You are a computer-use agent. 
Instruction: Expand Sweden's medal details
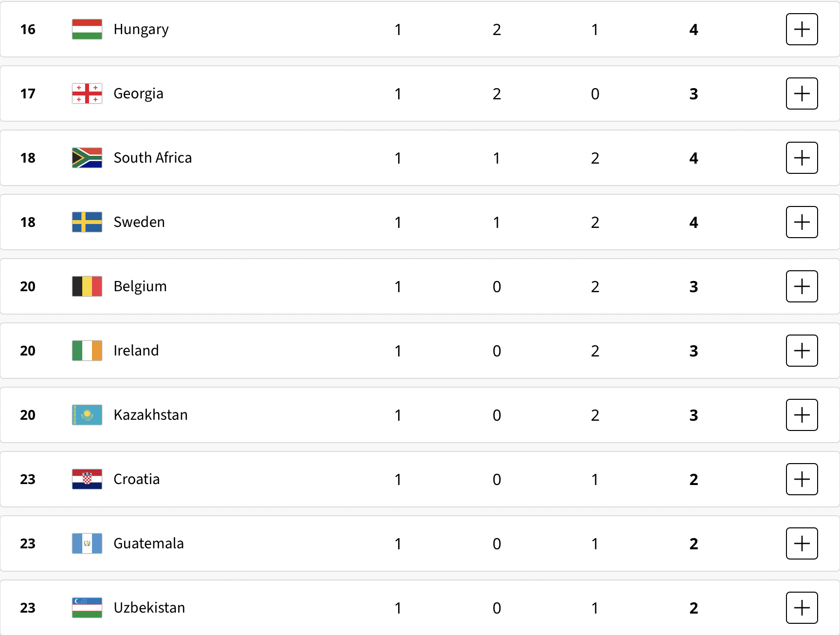(x=802, y=222)
